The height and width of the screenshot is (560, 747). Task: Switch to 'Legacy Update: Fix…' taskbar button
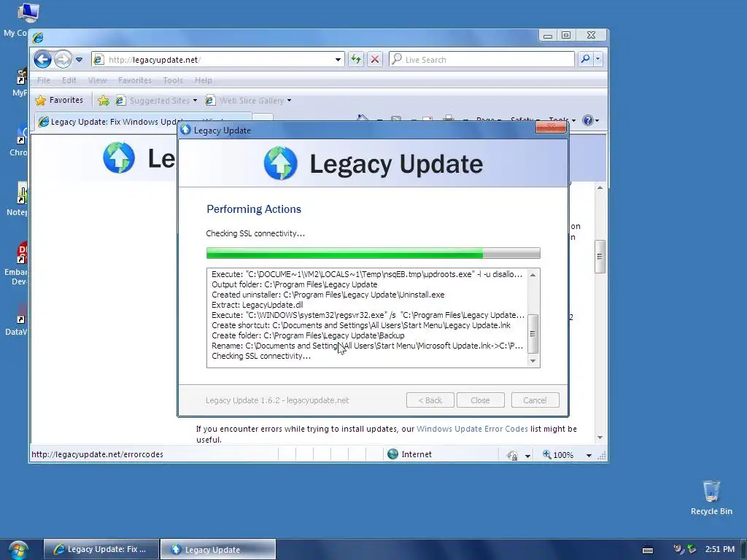[101, 549]
